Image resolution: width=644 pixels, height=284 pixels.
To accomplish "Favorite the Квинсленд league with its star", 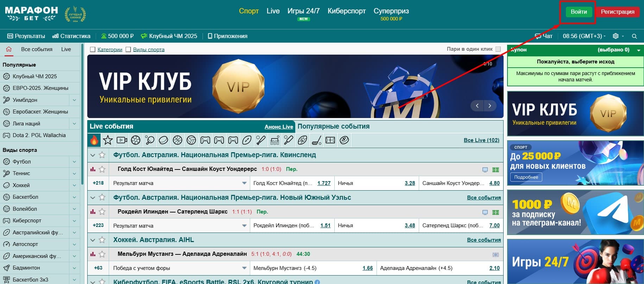I will pos(102,155).
